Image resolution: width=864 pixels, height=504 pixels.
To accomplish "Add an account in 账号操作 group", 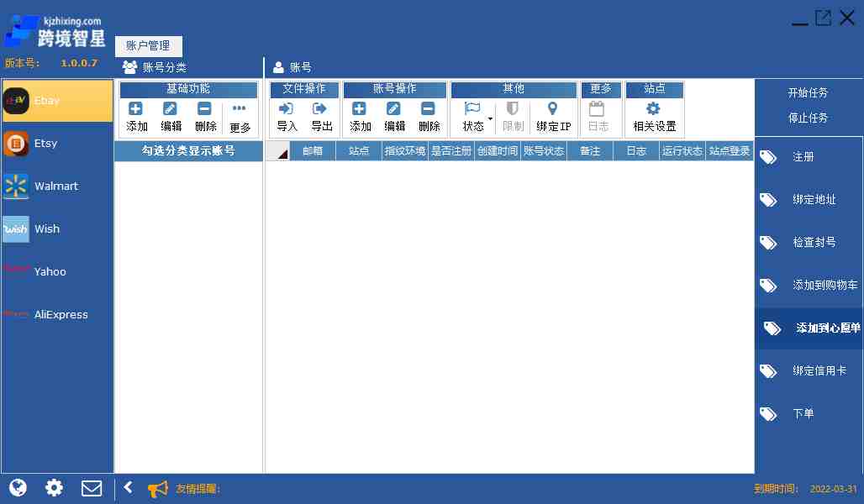I will pos(360,117).
